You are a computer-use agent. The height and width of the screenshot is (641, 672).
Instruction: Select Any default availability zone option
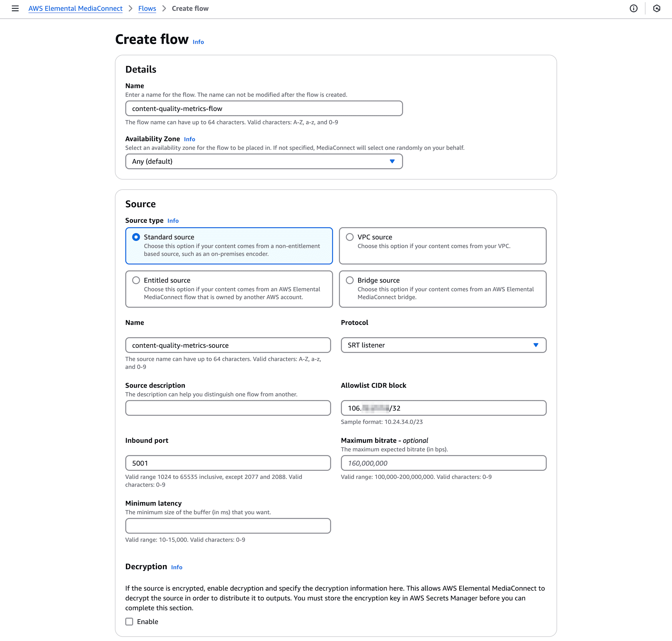(264, 161)
